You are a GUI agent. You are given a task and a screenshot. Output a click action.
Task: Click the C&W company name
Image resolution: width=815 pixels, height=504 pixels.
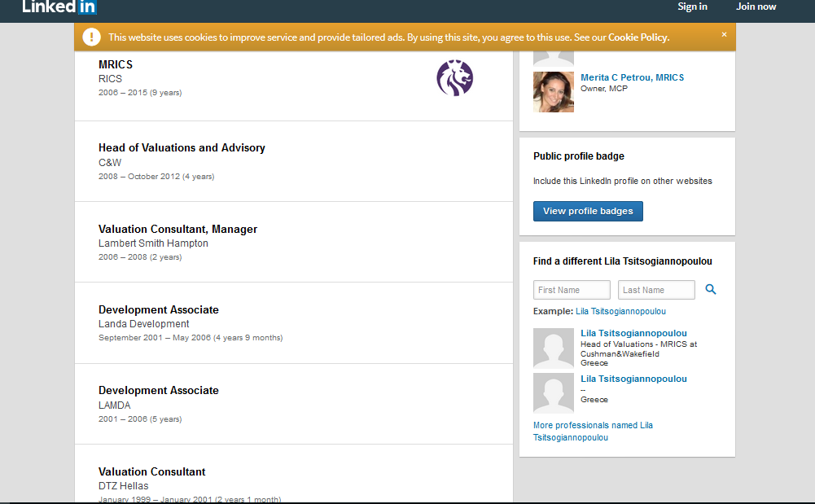click(110, 163)
